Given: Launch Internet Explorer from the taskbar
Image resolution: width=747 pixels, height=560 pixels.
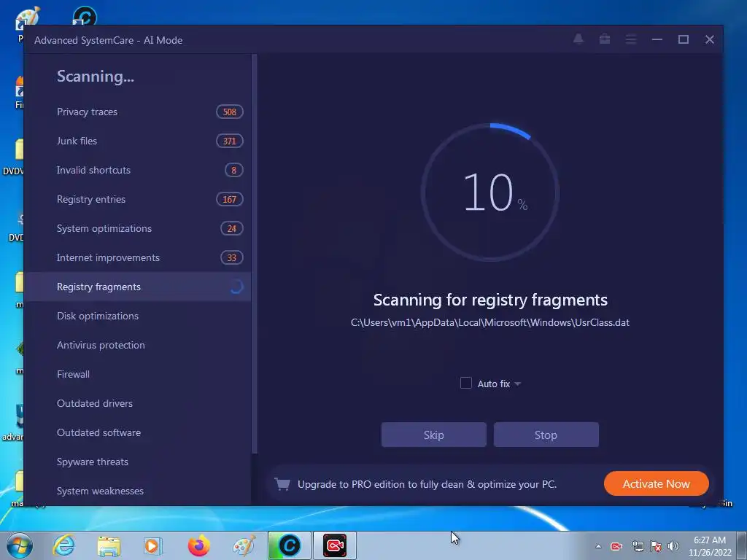Looking at the screenshot, I should (64, 545).
